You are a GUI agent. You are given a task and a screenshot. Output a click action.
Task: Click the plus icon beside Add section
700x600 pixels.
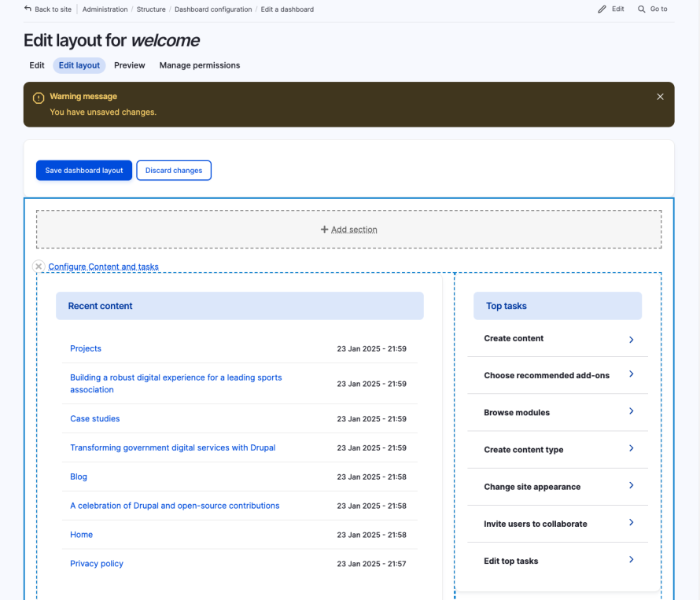pyautogui.click(x=325, y=230)
